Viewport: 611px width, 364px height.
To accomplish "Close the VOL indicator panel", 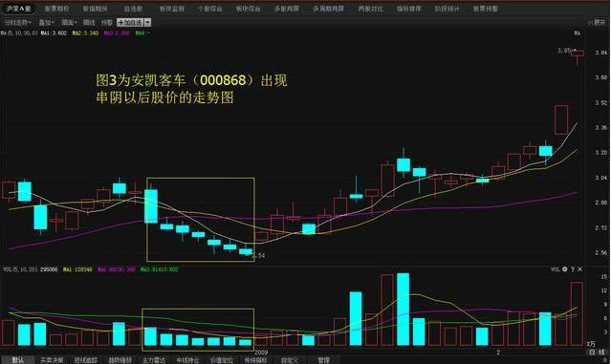I will click(x=579, y=269).
